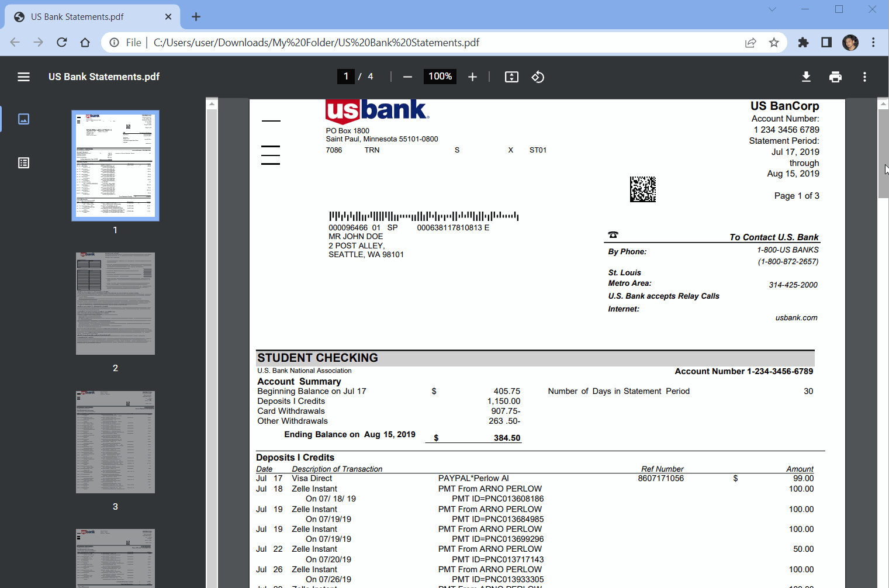Viewport: 889px width, 588px height.
Task: Click the US Bank Statements.pdf toolbar title
Action: 104,77
